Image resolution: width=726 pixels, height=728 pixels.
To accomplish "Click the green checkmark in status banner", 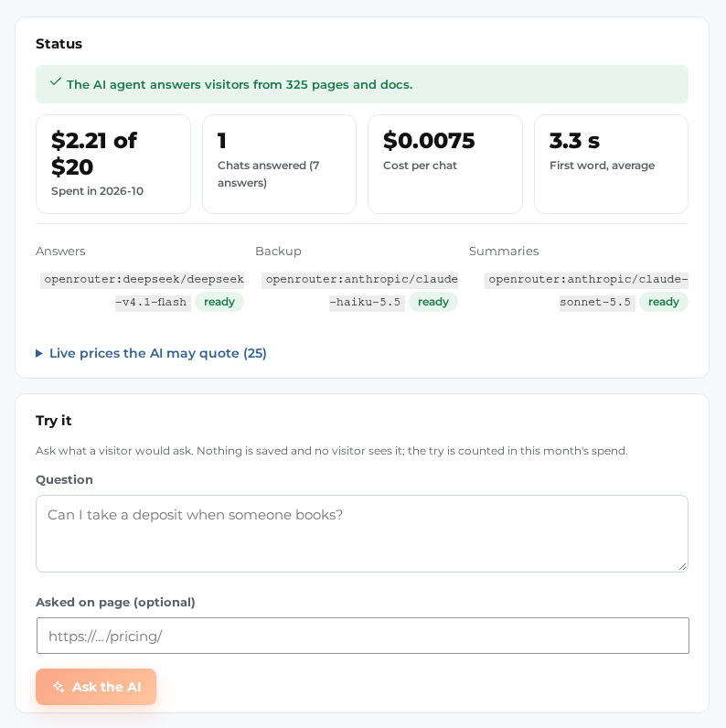I will 56,81.
